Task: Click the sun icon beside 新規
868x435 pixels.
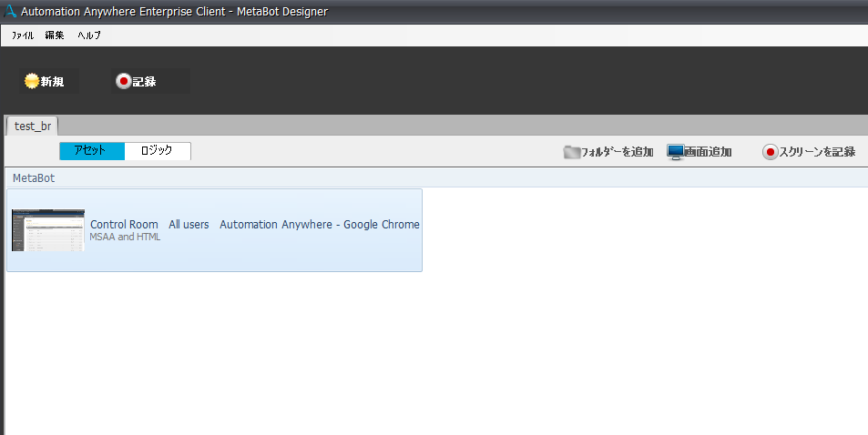Action: [x=32, y=81]
